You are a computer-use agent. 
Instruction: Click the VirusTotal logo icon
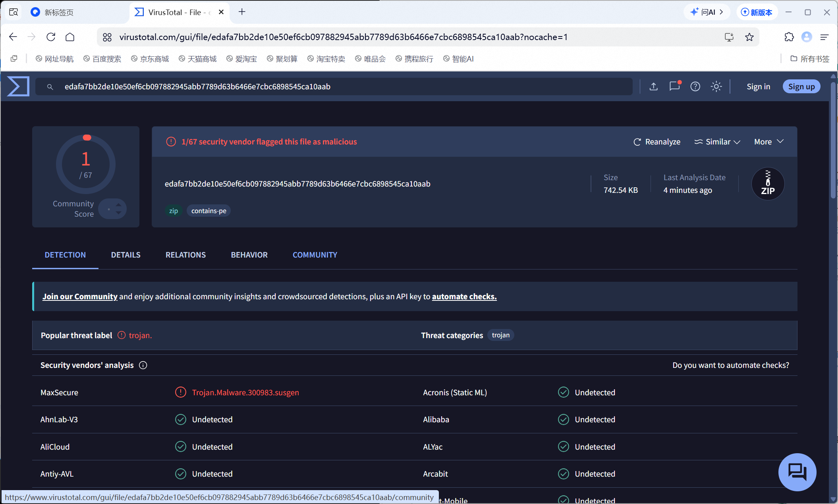pos(18,86)
